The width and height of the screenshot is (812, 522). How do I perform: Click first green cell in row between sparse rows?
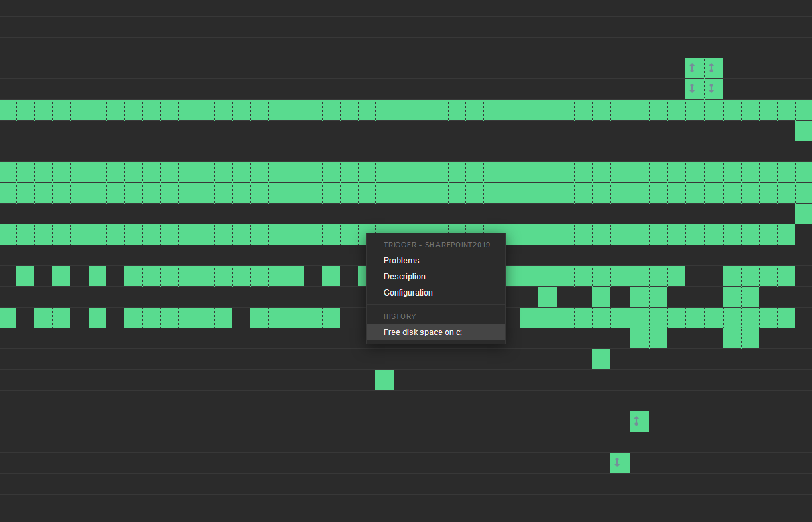[x=547, y=297]
